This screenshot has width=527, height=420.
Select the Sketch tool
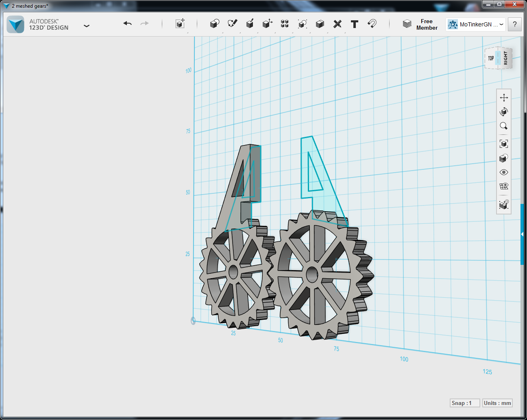click(232, 24)
